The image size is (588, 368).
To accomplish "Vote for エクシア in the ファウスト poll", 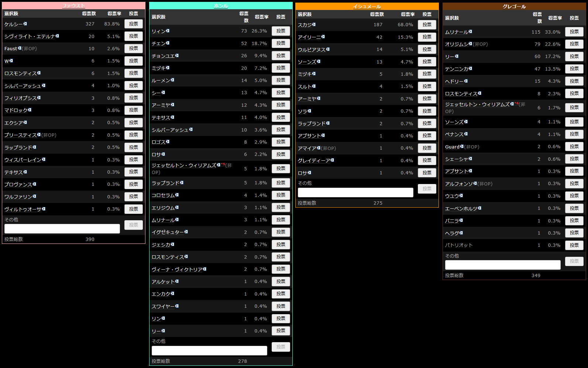I will tap(134, 122).
